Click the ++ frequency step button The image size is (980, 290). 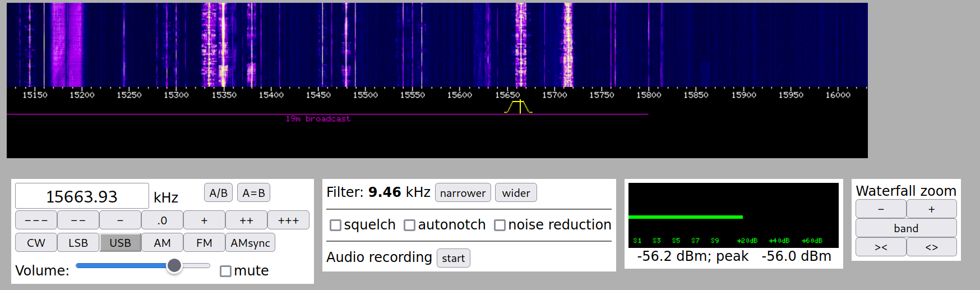click(246, 220)
